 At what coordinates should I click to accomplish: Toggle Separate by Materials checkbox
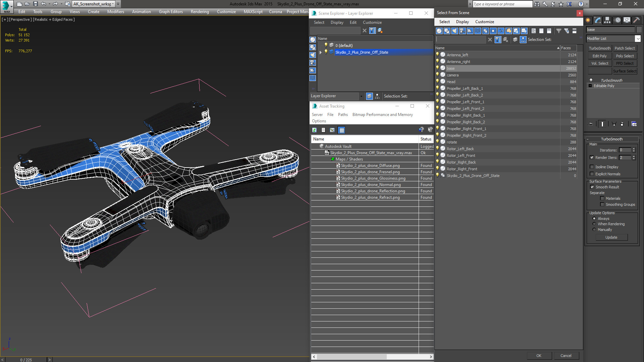(x=602, y=198)
